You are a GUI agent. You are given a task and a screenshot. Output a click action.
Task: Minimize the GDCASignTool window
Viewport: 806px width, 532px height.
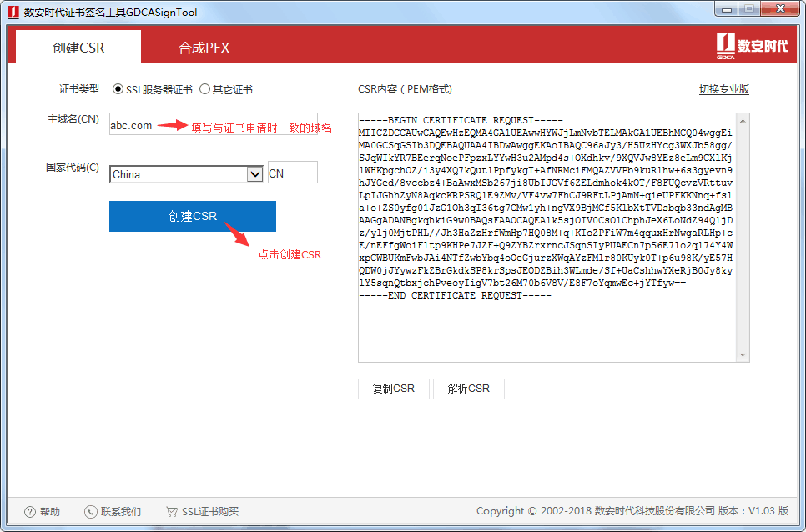[727, 9]
